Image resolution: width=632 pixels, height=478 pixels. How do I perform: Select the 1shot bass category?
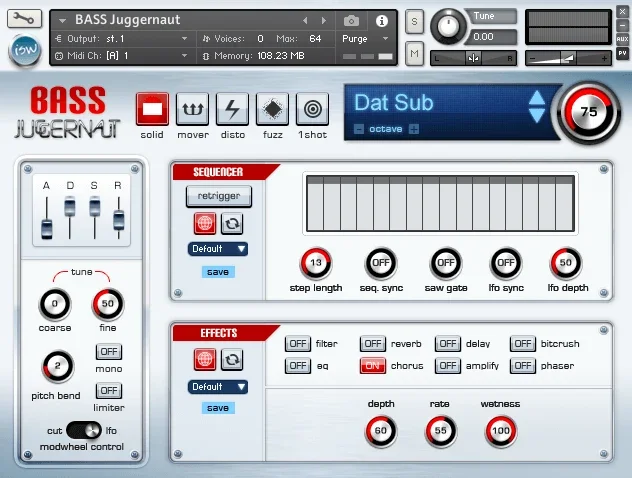point(312,109)
